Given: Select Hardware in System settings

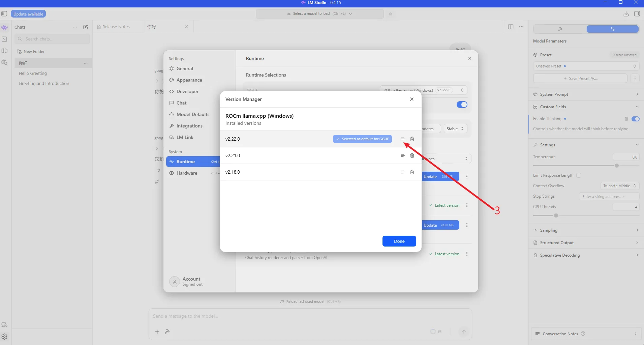Looking at the screenshot, I should coord(193,173).
